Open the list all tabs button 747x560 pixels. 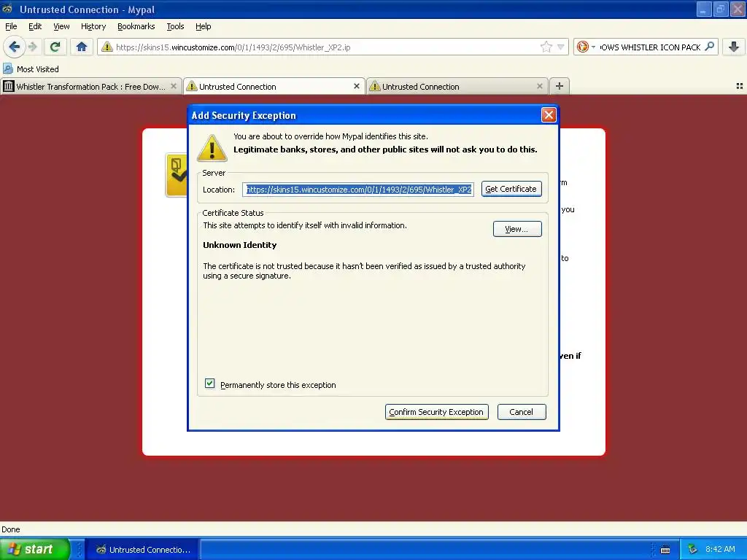(x=740, y=86)
